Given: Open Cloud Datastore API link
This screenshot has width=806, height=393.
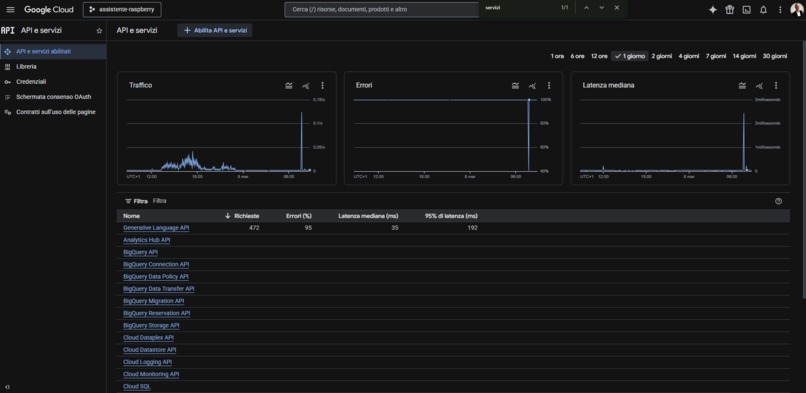Looking at the screenshot, I should 150,350.
